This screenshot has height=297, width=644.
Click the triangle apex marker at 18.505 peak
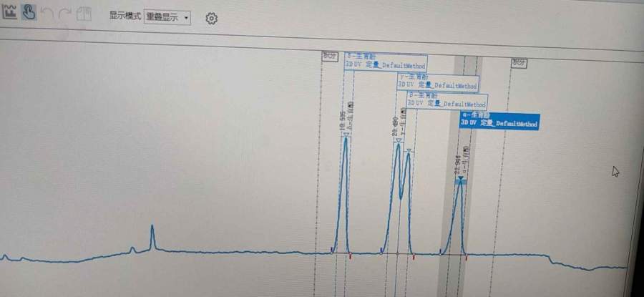[x=346, y=135]
